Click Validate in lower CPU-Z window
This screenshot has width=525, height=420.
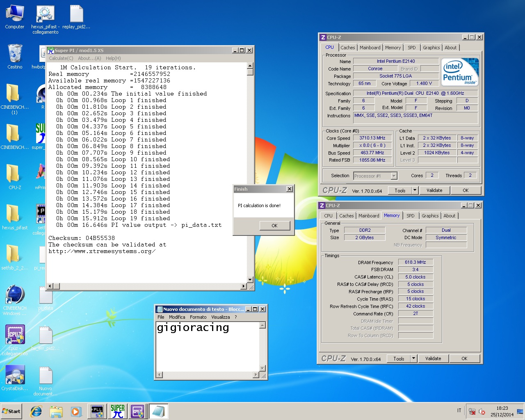(x=433, y=358)
